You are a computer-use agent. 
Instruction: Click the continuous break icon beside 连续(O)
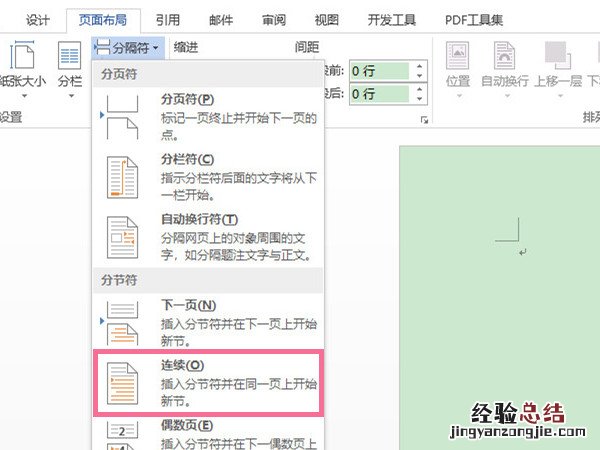click(x=122, y=383)
